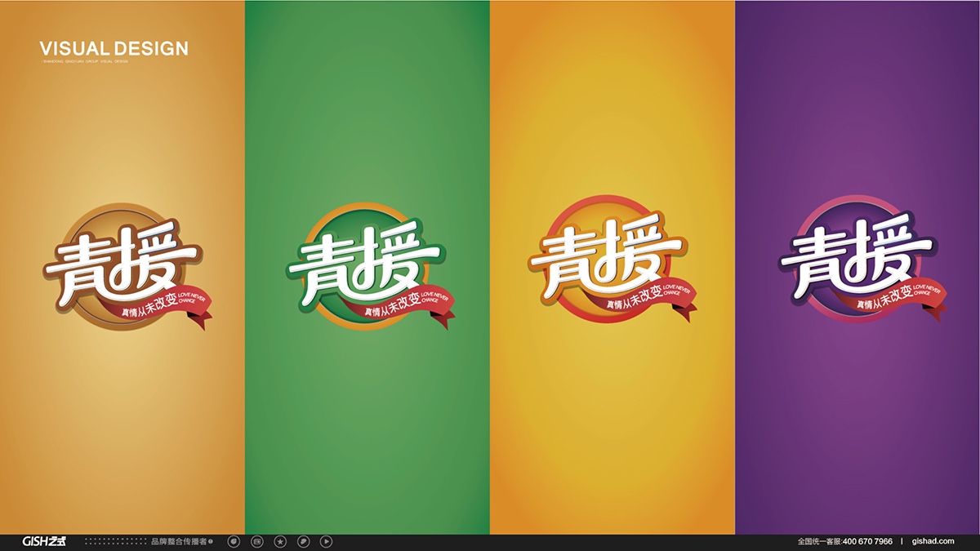Click the image frame circular icon in footer
The image size is (980, 551).
257,541
